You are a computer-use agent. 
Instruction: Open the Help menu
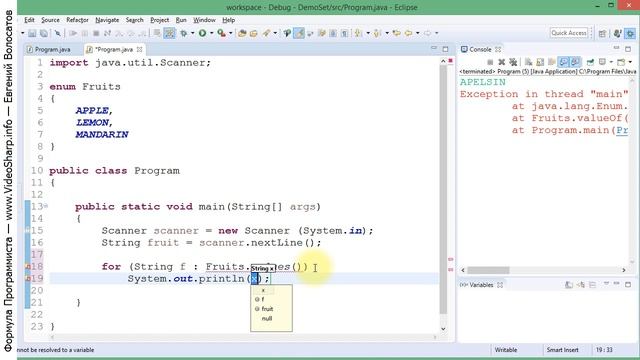pos(229,20)
